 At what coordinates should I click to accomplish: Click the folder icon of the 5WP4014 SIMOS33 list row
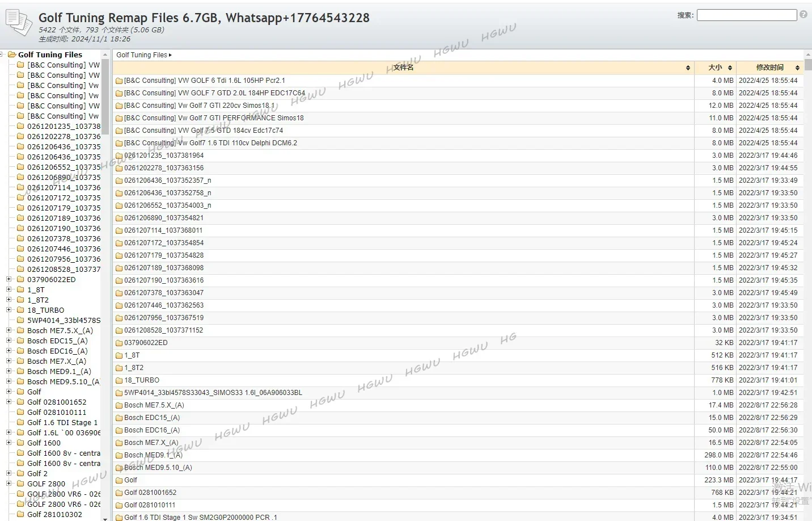(119, 393)
